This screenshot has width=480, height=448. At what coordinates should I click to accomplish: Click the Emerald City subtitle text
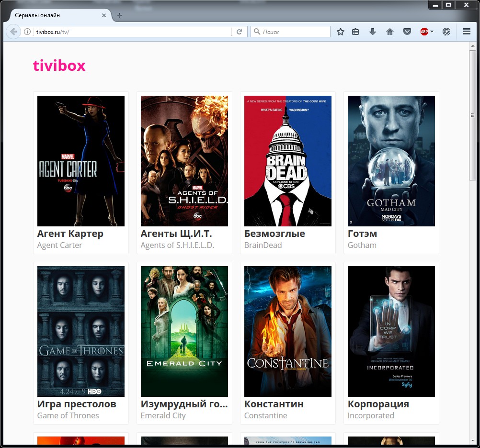click(x=163, y=415)
